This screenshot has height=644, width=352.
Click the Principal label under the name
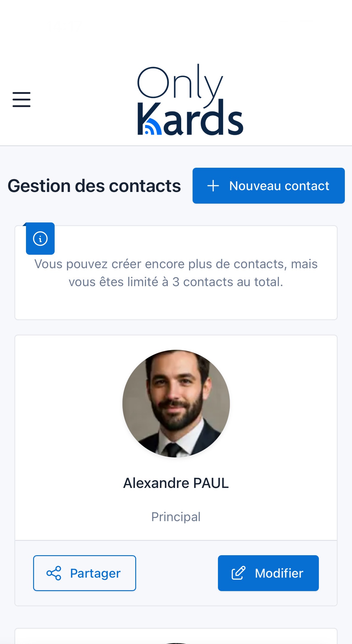(x=176, y=517)
